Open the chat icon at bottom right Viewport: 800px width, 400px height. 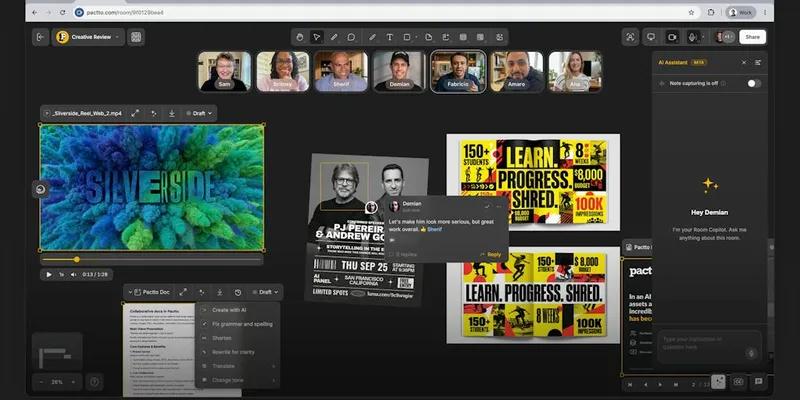click(758, 381)
